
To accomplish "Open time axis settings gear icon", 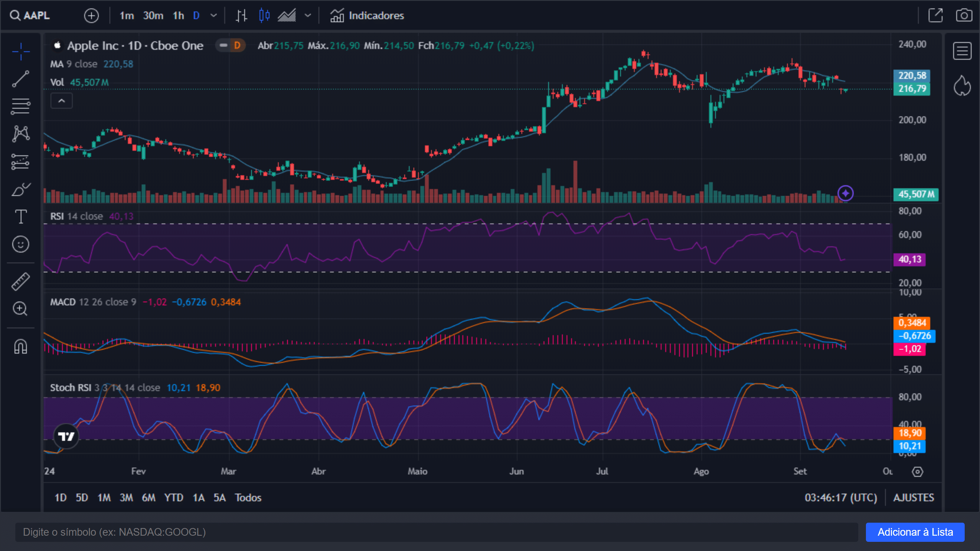I will 918,471.
